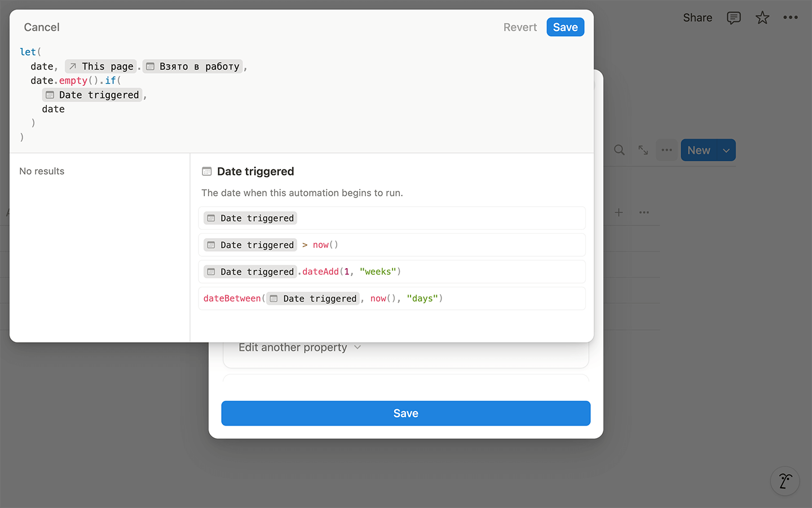
Task: Save the formula in the editor
Action: click(x=565, y=27)
